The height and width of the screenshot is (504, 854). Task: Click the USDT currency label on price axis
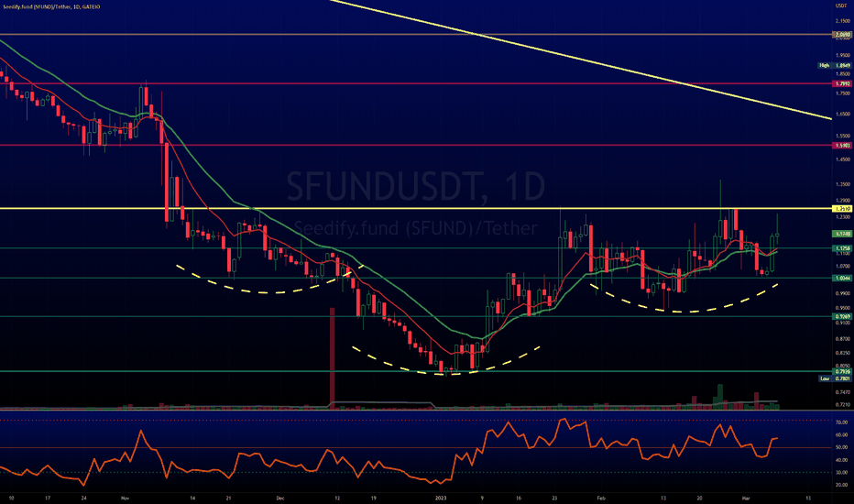(840, 5)
